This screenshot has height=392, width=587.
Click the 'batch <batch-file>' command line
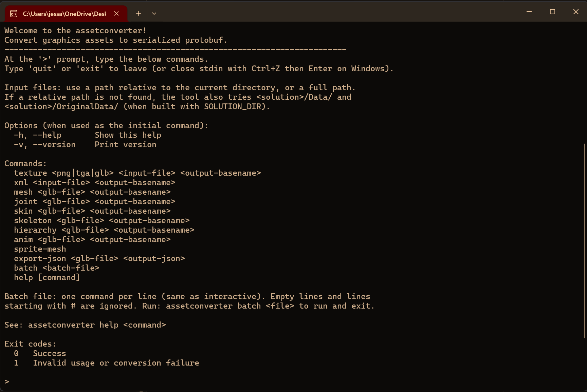(x=57, y=268)
